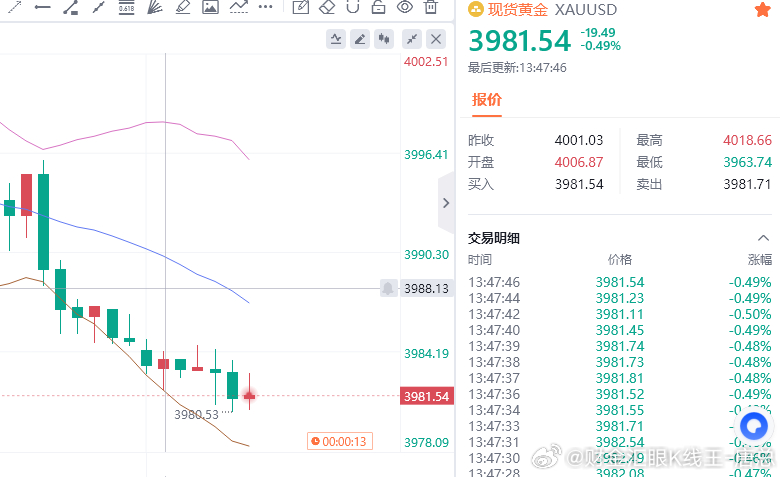Expand the side panel arrow handle
This screenshot has height=477, width=784.
pos(446,203)
